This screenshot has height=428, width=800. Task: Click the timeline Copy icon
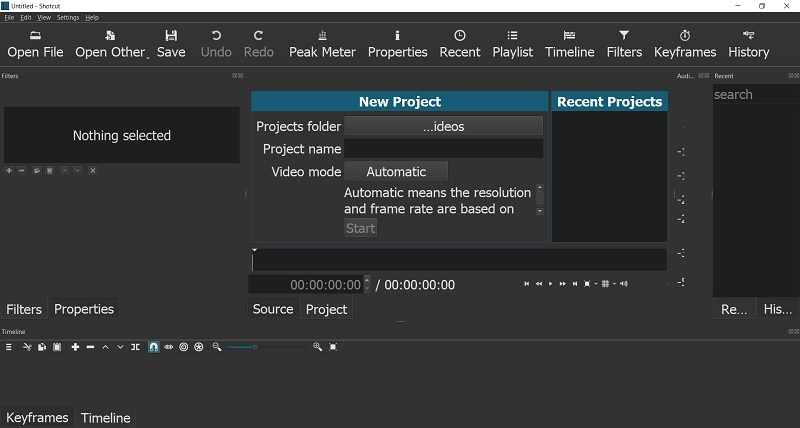[42, 347]
